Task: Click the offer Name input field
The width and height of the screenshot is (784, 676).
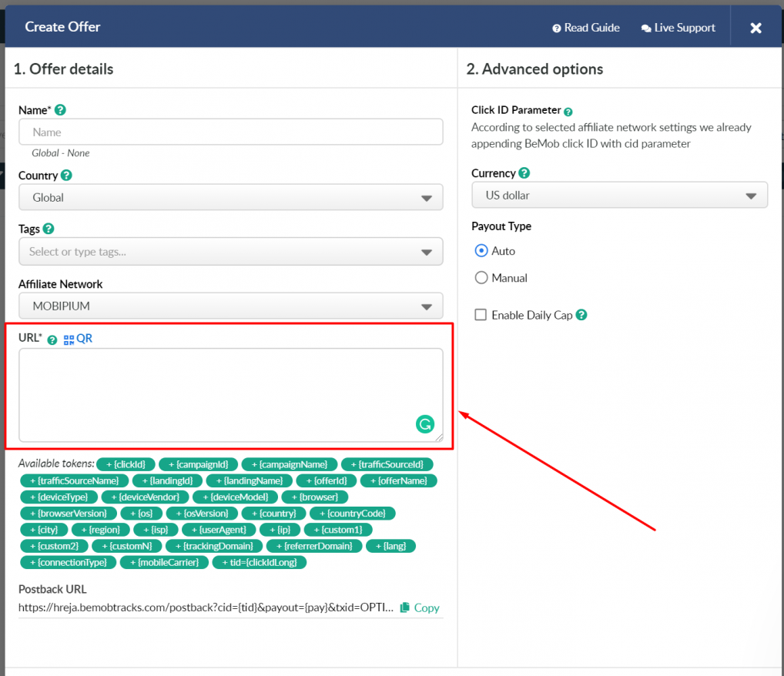Action: point(230,132)
